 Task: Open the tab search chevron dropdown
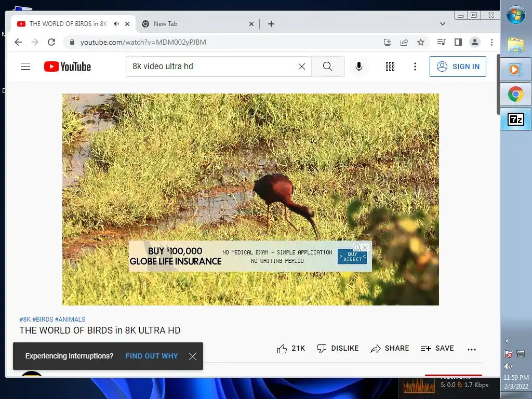[443, 24]
